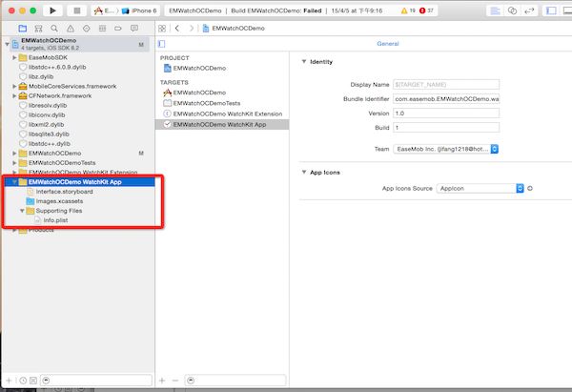Click the Bundle Identifier field
572x392 pixels.
pos(446,98)
